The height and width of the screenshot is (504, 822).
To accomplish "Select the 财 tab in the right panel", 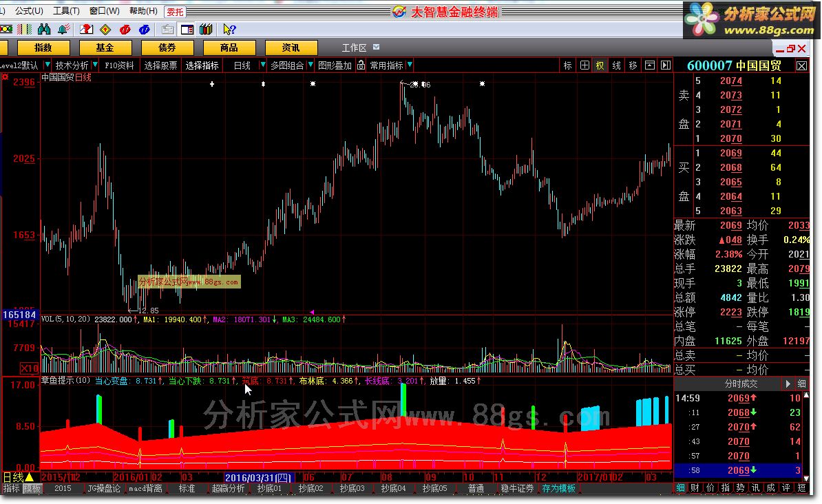I will (695, 487).
